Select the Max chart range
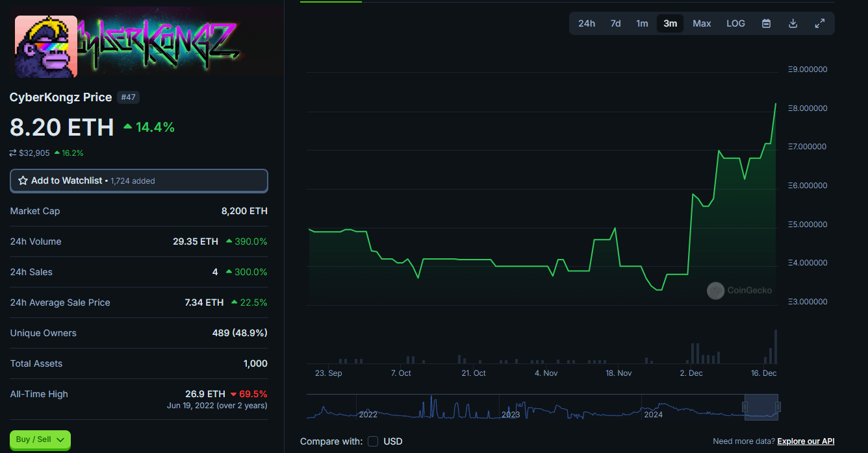 pyautogui.click(x=702, y=23)
